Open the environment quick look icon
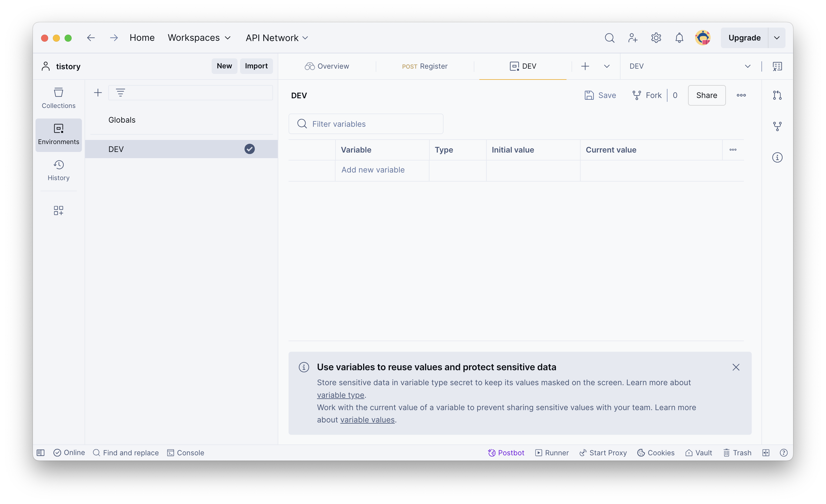Screen dimensions: 826x504 point(777,66)
